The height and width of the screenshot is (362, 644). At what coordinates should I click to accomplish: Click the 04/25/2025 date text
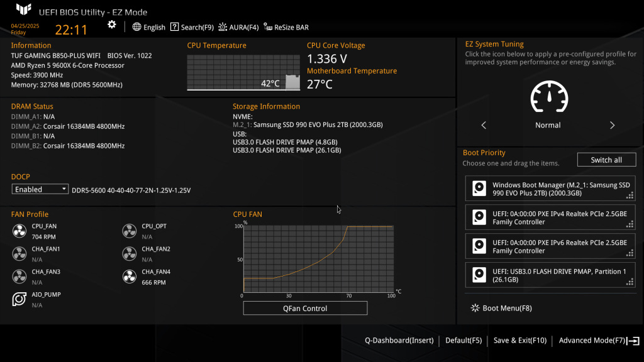(25, 26)
